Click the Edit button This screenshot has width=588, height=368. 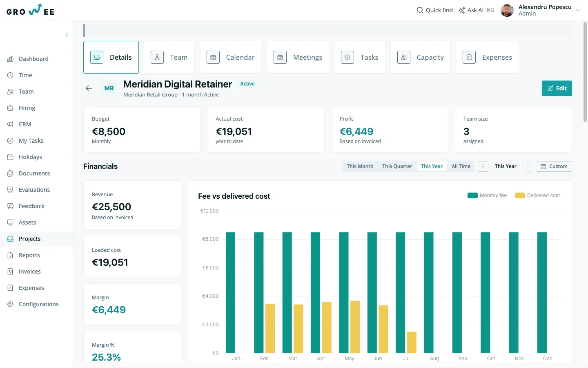[x=557, y=88]
